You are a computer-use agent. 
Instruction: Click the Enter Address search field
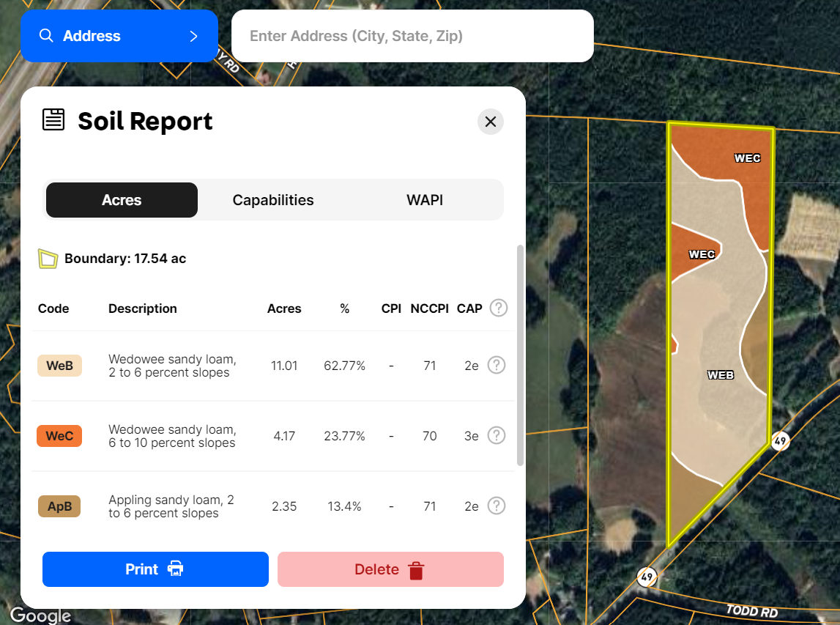(412, 36)
